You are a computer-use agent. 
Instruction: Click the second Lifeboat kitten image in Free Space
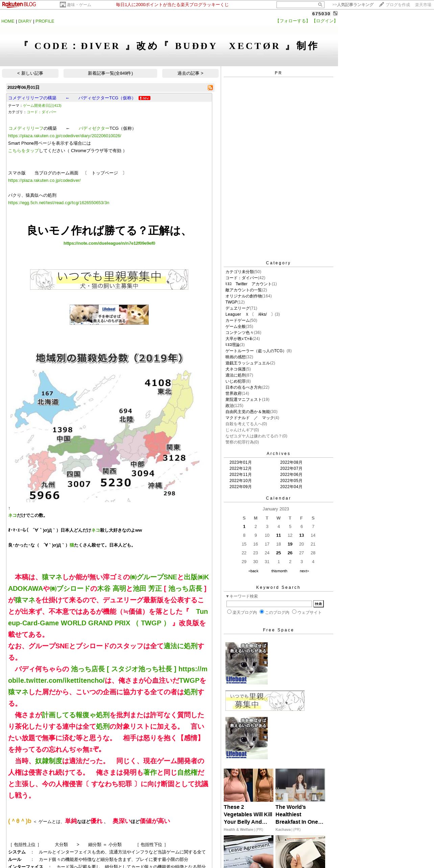(x=246, y=738)
